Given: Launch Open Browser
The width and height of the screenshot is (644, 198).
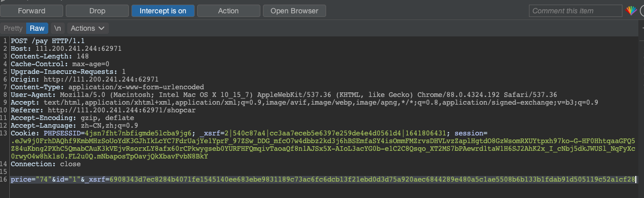Looking at the screenshot, I should [294, 11].
